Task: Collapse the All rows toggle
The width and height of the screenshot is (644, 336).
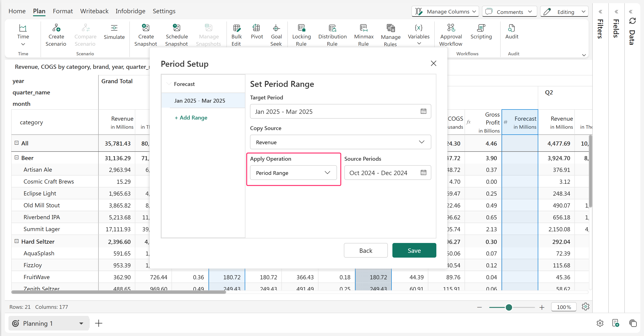Action: pos(16,143)
